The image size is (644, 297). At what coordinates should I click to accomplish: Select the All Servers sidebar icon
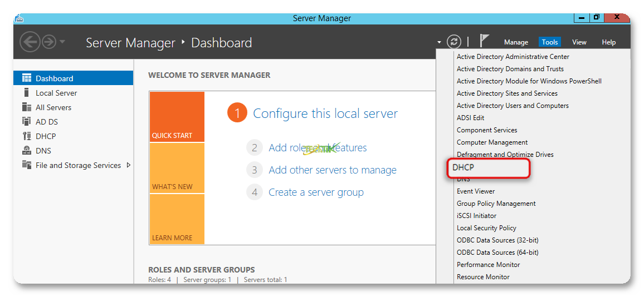coord(27,107)
